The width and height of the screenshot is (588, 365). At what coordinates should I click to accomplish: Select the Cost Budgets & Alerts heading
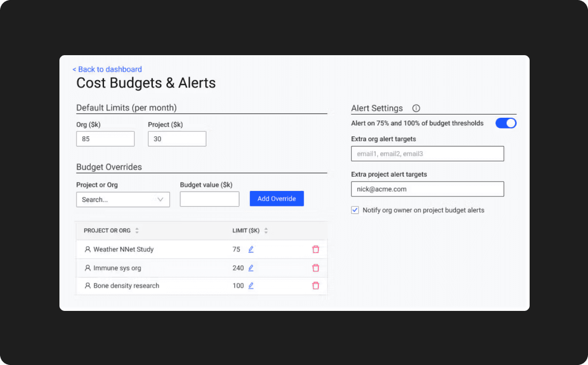tap(146, 83)
